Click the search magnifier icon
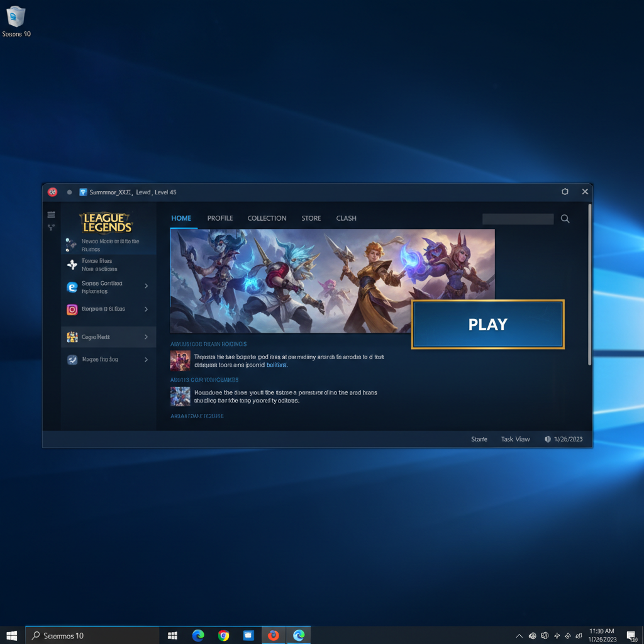Screen dimensions: 644x644 [564, 218]
